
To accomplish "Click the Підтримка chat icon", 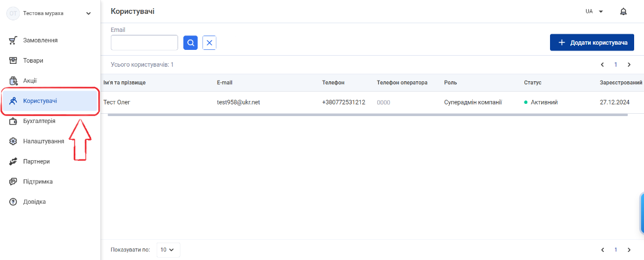I will [13, 182].
